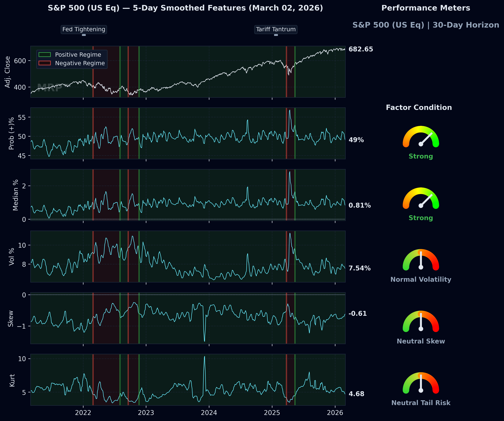Click the 'Adj. Close' axis label
This screenshot has height=421, width=504.
8,72
